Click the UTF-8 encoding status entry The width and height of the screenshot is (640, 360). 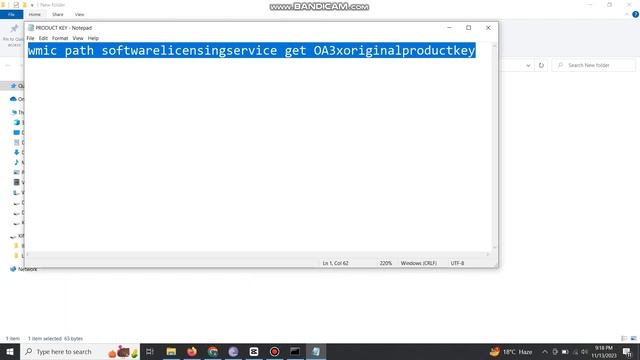pos(457,263)
